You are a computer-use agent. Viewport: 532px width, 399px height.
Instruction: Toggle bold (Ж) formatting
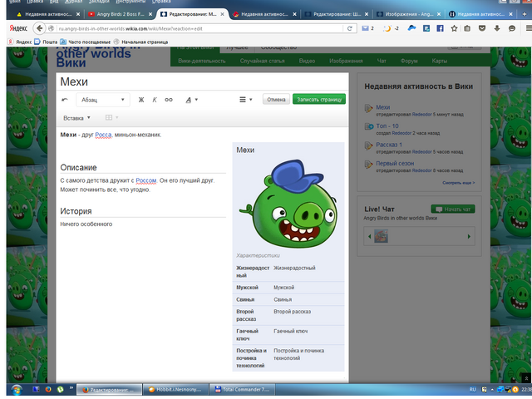(141, 100)
